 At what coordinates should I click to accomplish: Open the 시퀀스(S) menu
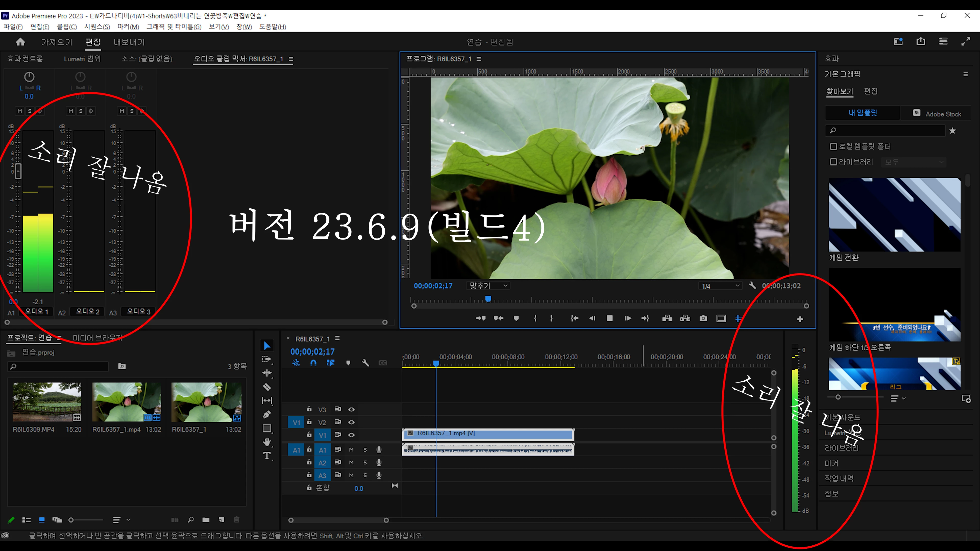click(x=97, y=27)
